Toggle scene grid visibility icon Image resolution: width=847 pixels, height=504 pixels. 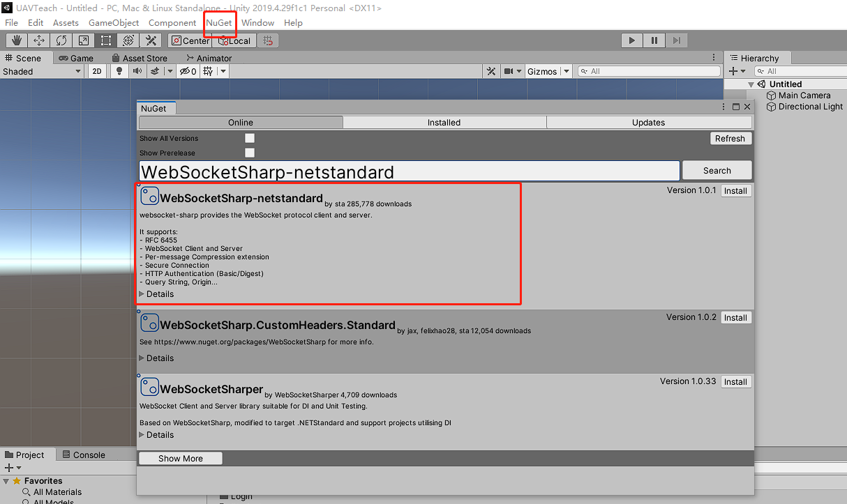[208, 71]
